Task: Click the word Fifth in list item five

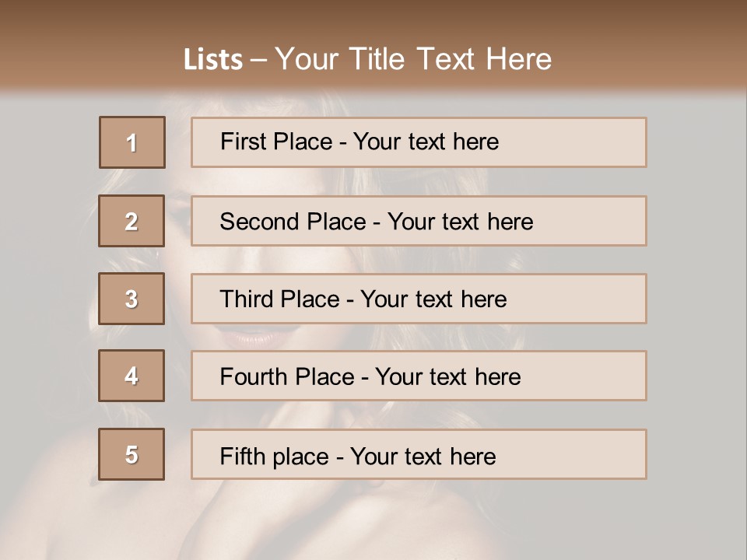Action: coord(242,456)
